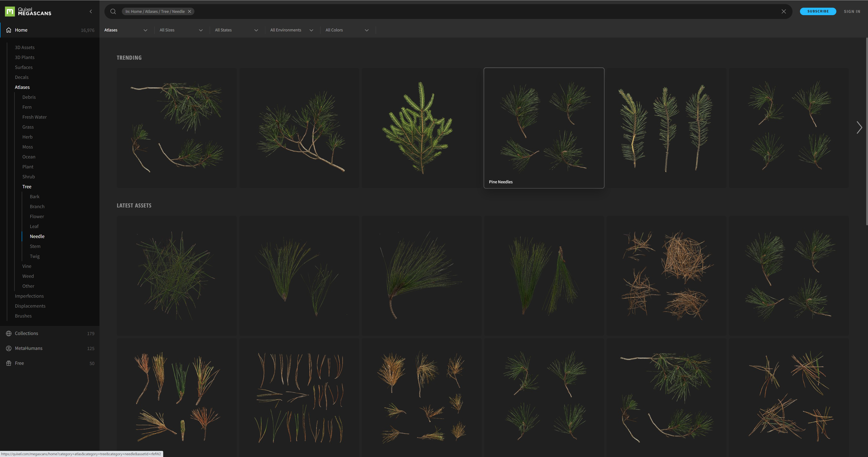Click the vertical page scrollbar
The height and width of the screenshot is (457, 868).
click(866, 132)
